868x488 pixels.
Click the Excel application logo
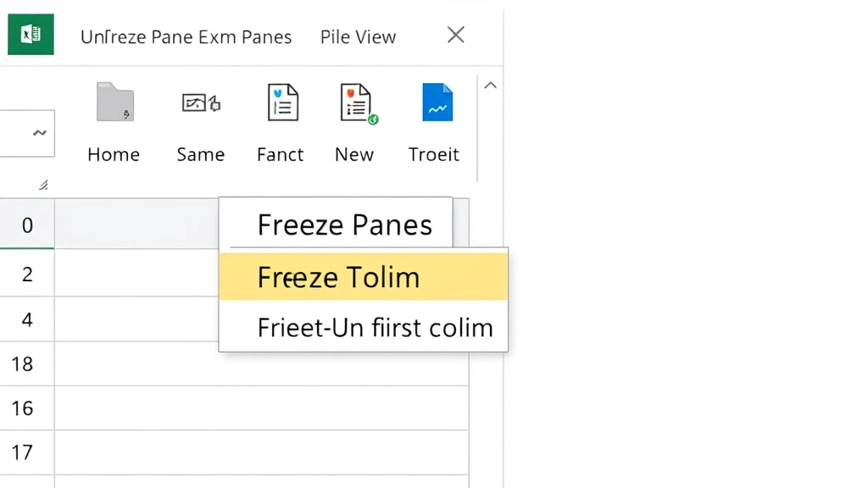click(x=31, y=34)
